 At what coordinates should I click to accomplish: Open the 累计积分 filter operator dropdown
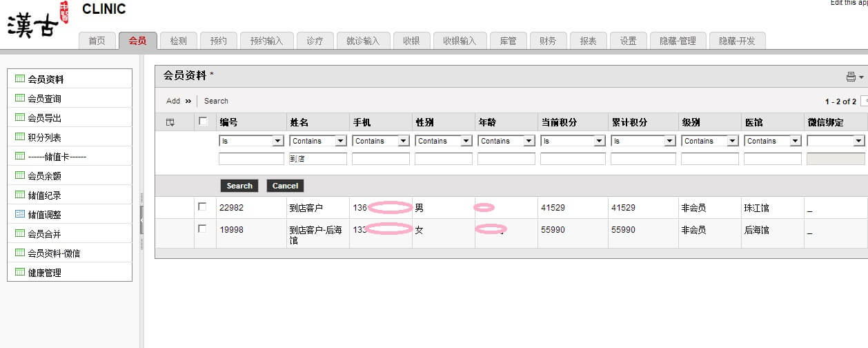coord(643,141)
